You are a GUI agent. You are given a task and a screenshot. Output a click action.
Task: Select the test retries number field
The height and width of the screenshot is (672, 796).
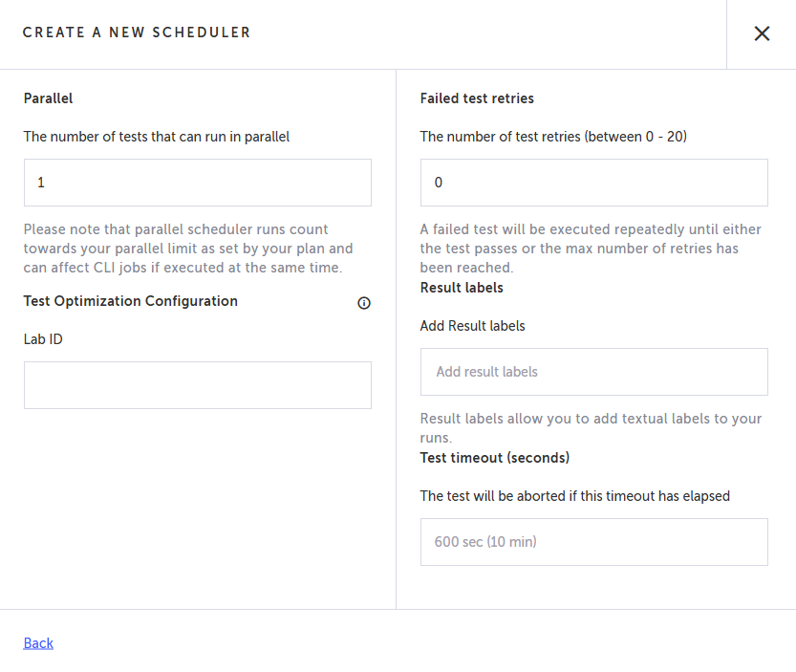593,183
